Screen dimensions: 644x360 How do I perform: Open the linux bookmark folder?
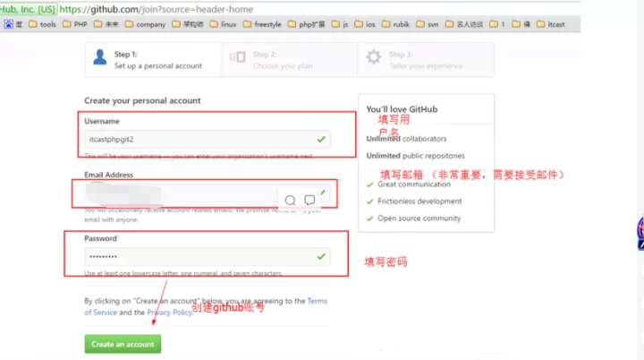pos(223,24)
